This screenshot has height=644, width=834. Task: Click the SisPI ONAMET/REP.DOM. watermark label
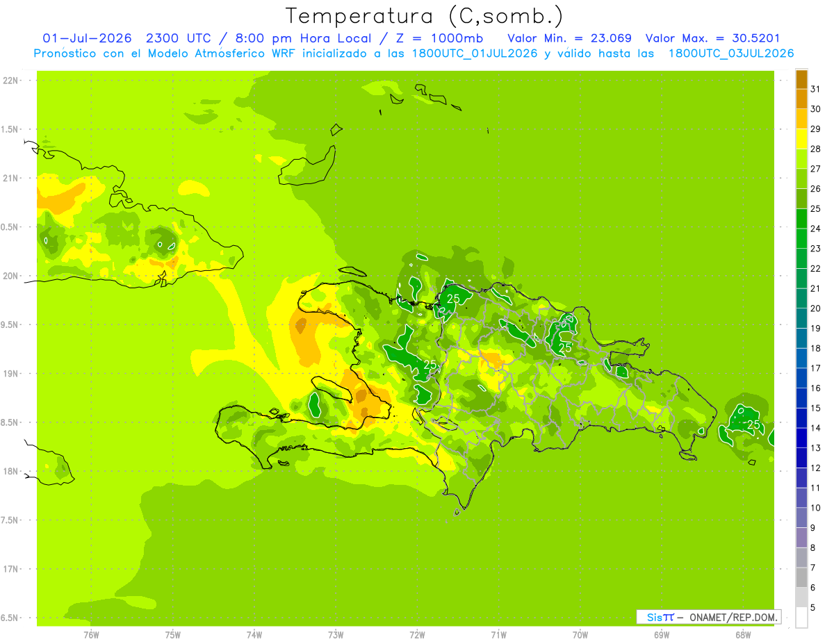708,617
